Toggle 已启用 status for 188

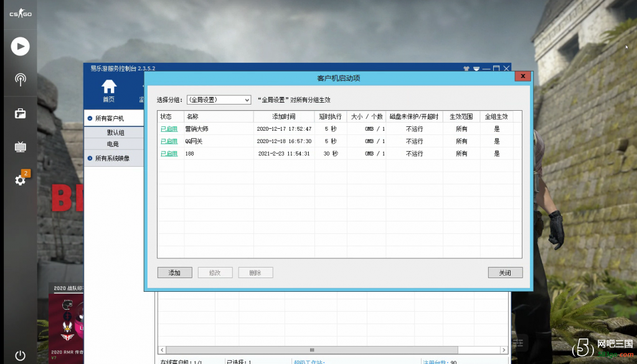169,154
